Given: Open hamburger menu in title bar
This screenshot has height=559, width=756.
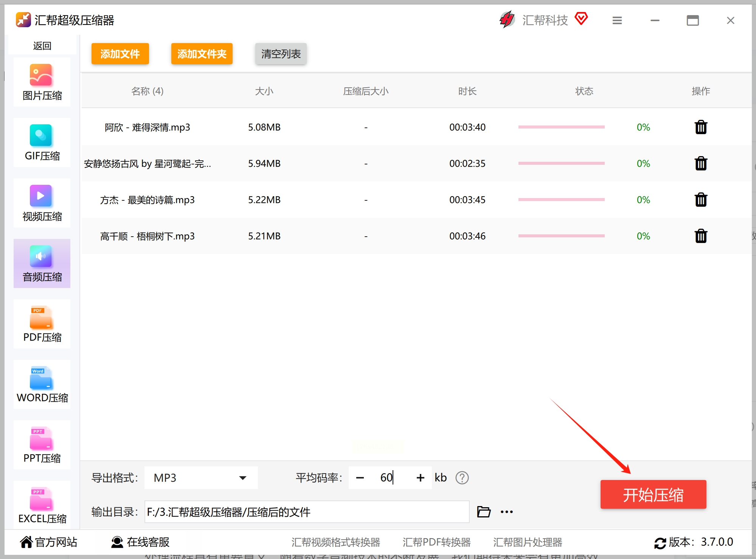Looking at the screenshot, I should (617, 20).
